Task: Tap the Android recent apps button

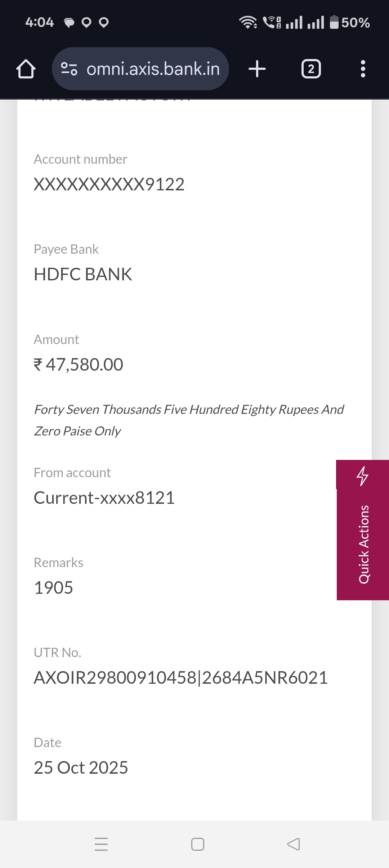Action: [x=101, y=844]
